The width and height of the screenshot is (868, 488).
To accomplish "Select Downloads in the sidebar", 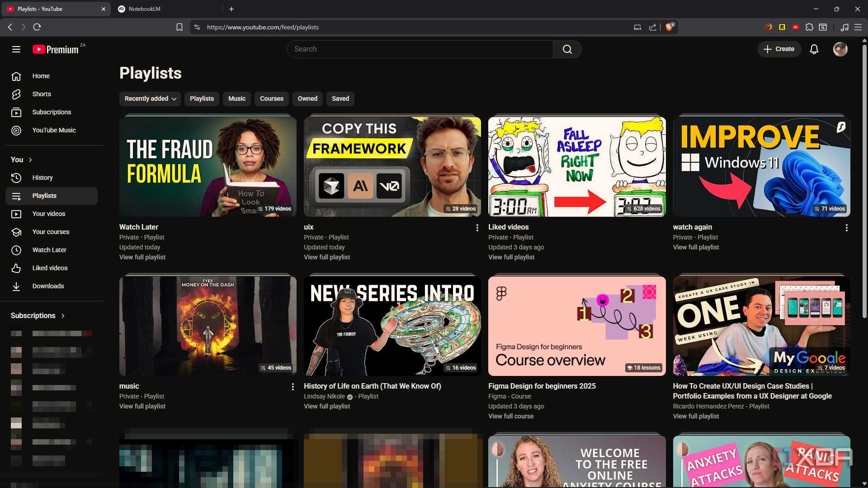I will tap(47, 286).
